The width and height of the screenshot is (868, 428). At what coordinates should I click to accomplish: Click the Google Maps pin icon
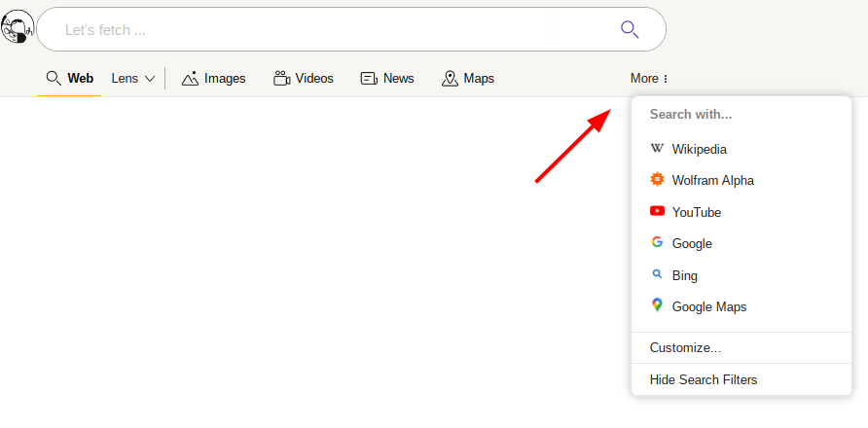tap(657, 305)
